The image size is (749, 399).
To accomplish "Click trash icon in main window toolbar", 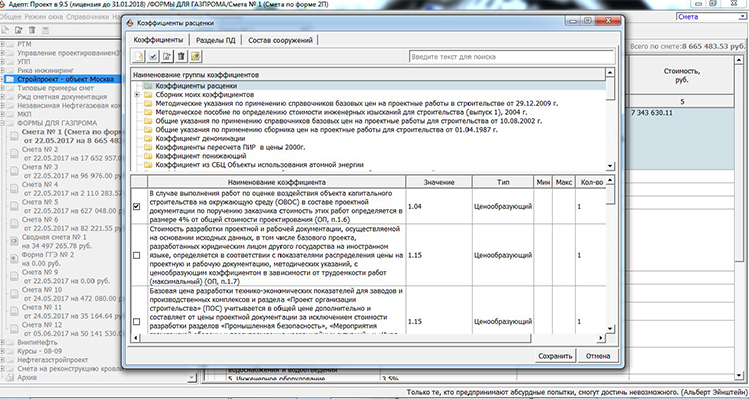I will tap(32, 30).
